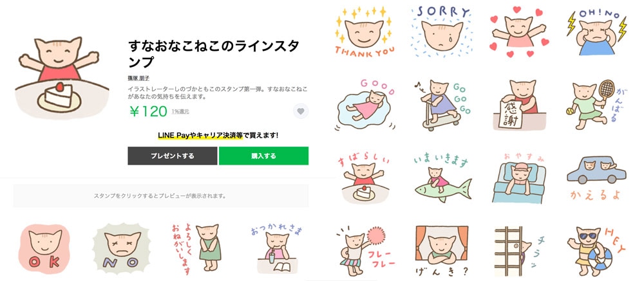Select the THANK YOU sparkle sticker
The height and width of the screenshot is (281, 644).
365,32
